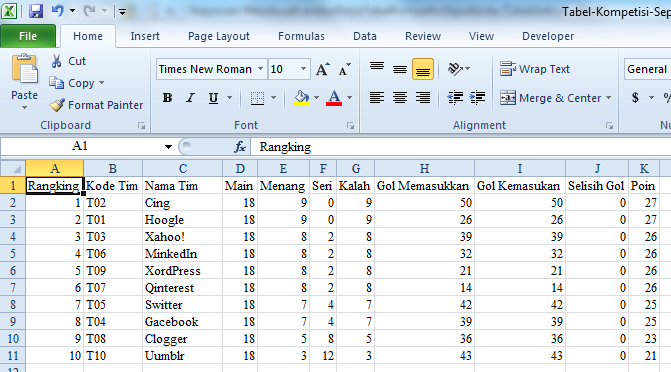
Task: Select cell with team name Gacebook
Action: tap(183, 321)
